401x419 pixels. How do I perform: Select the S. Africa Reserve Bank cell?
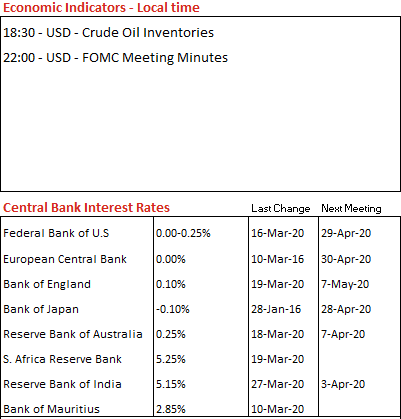click(x=62, y=359)
